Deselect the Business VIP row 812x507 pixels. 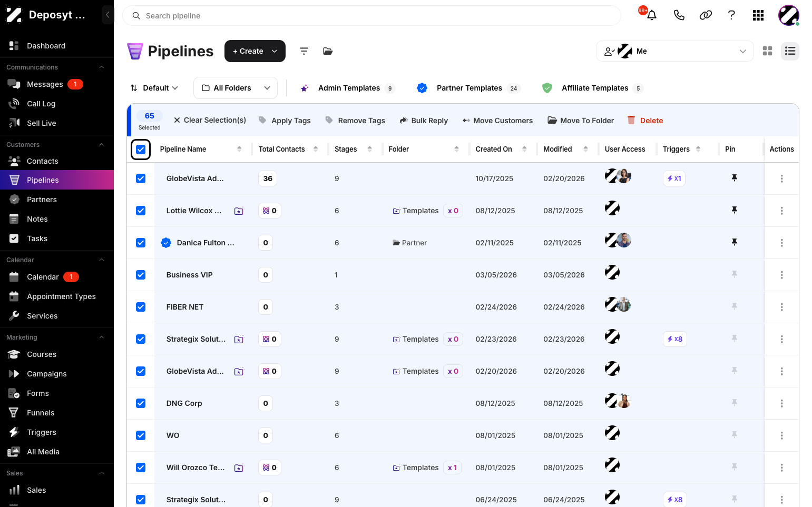141,275
